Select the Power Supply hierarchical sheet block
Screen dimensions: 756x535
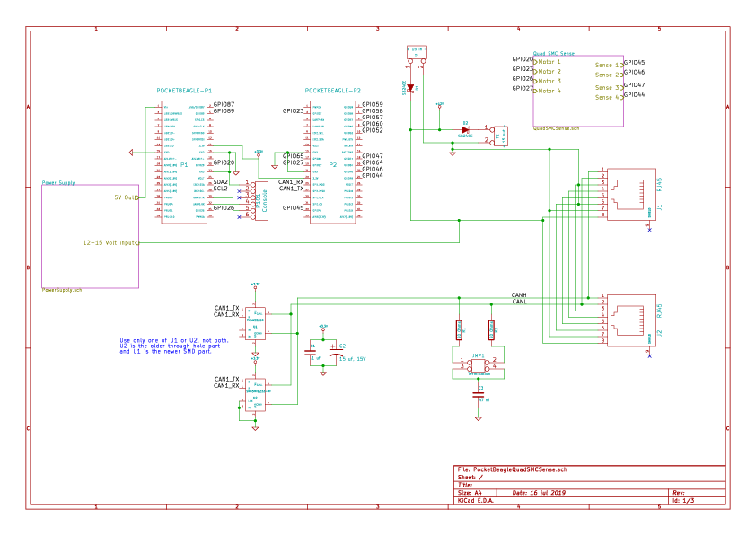(x=90, y=236)
